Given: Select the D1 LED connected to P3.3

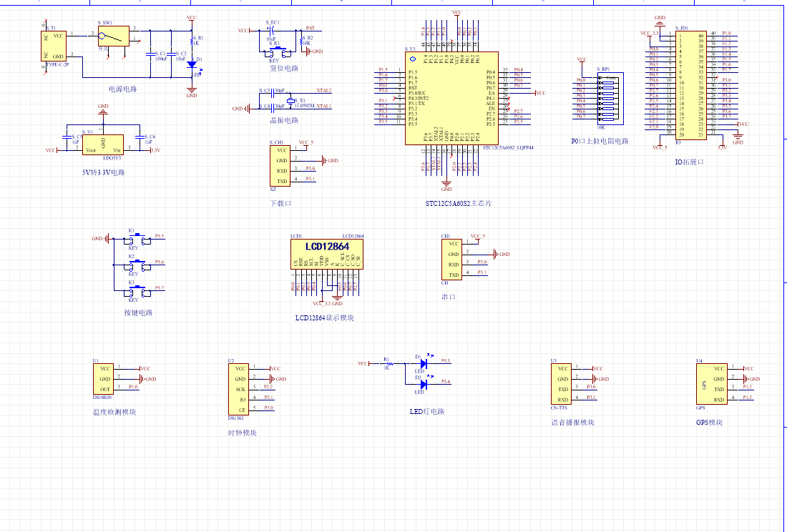Looking at the screenshot, I should [423, 364].
